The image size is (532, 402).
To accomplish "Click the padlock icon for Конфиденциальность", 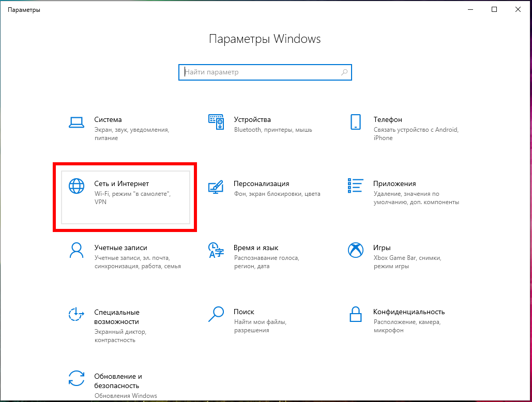I will (x=356, y=314).
